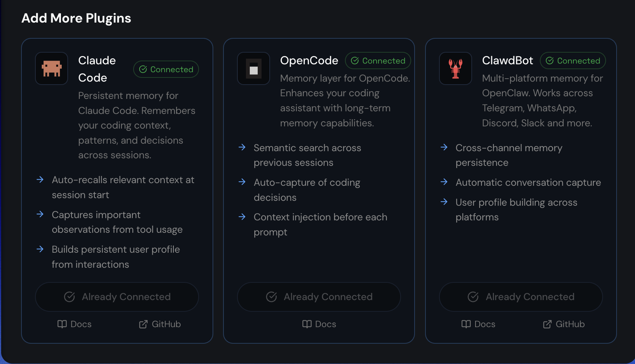
Task: Click the Claude Code pixel creature icon
Action: (x=52, y=68)
